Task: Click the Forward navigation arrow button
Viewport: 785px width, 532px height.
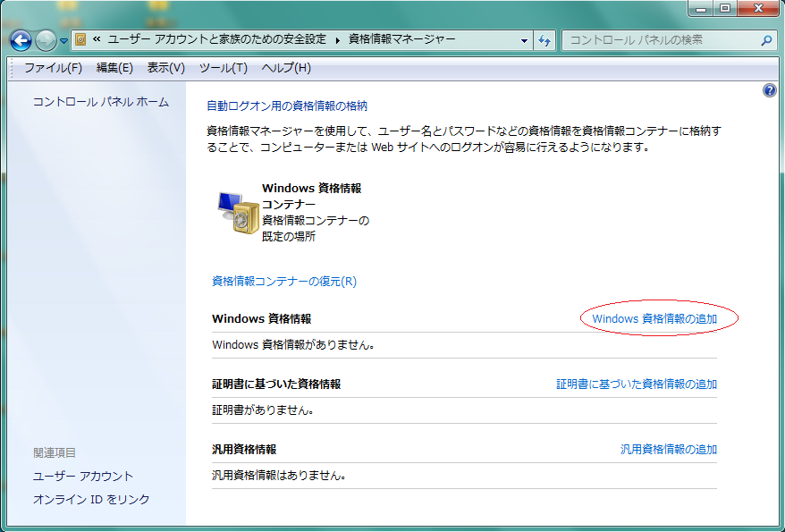Action: tap(46, 40)
